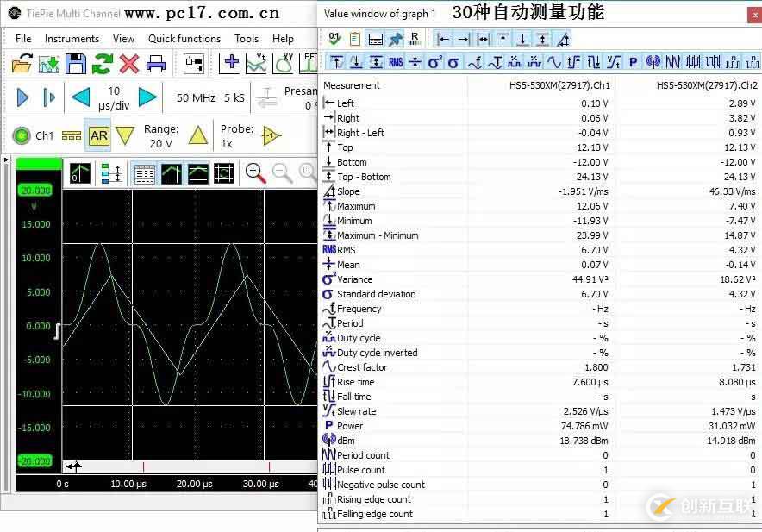Click the 5 kS record length value

tap(234, 97)
